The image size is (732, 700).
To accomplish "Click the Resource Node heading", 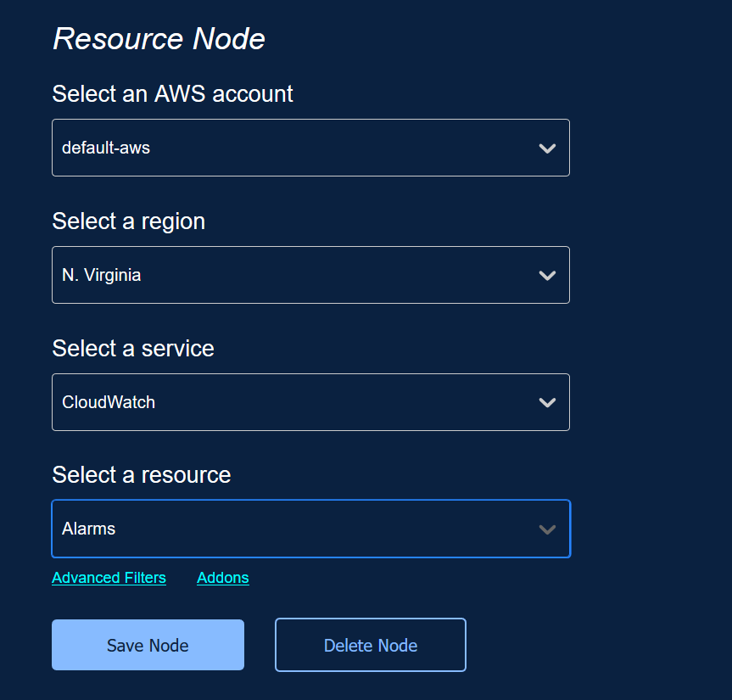I will (159, 38).
